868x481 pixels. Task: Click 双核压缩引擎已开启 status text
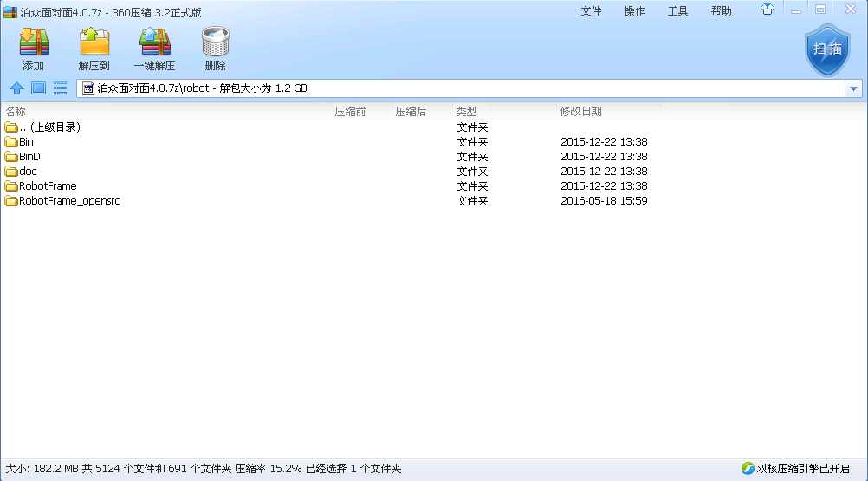[x=803, y=468]
